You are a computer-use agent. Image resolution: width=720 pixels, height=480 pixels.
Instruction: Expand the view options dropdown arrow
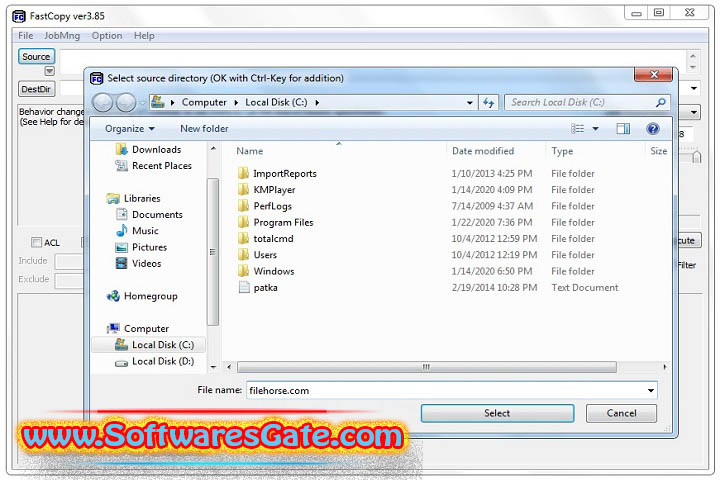(x=596, y=129)
